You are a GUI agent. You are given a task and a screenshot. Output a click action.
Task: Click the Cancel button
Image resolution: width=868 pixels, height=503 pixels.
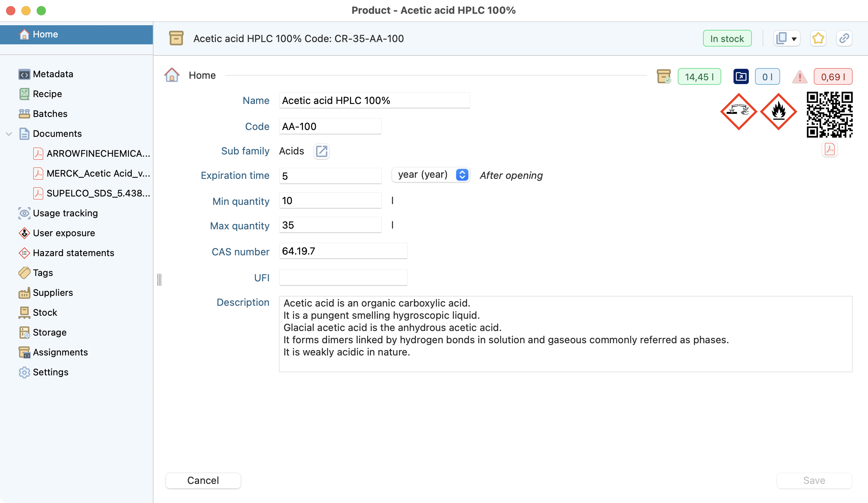click(203, 480)
